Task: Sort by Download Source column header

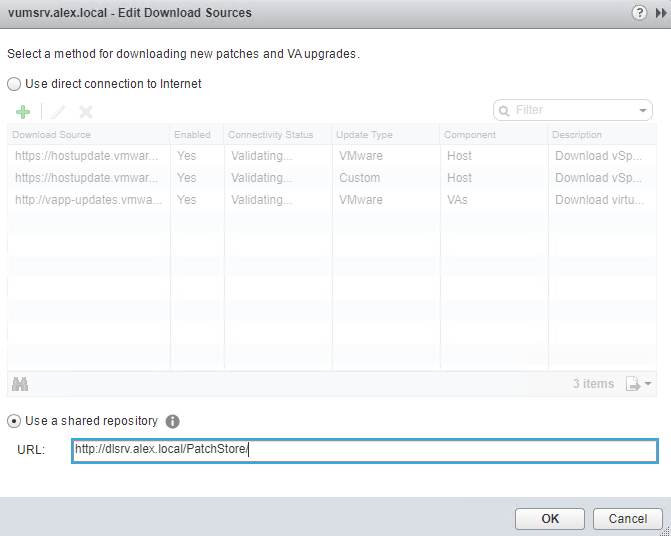Action: (89, 135)
